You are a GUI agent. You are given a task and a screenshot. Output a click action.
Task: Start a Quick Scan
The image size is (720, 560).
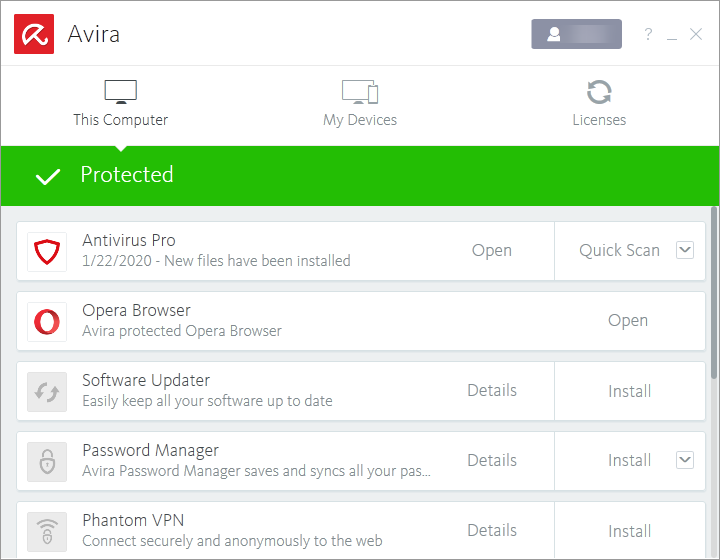619,251
